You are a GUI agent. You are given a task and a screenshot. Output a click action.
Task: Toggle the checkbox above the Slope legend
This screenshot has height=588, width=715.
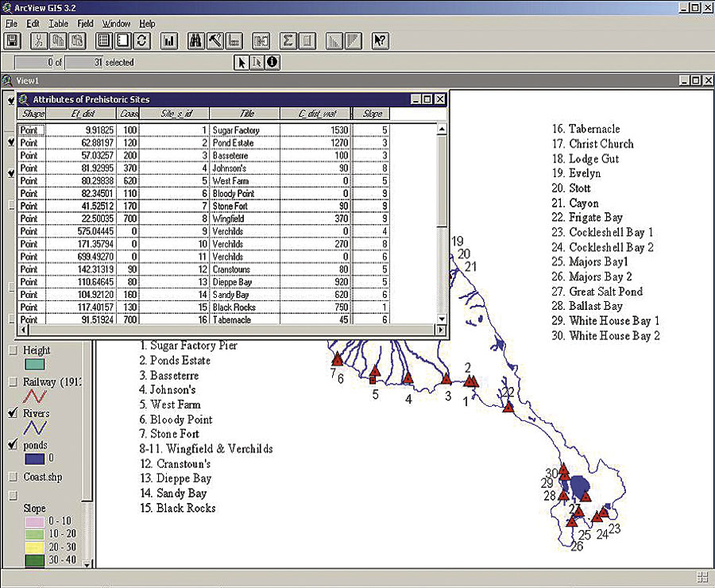[x=14, y=495]
